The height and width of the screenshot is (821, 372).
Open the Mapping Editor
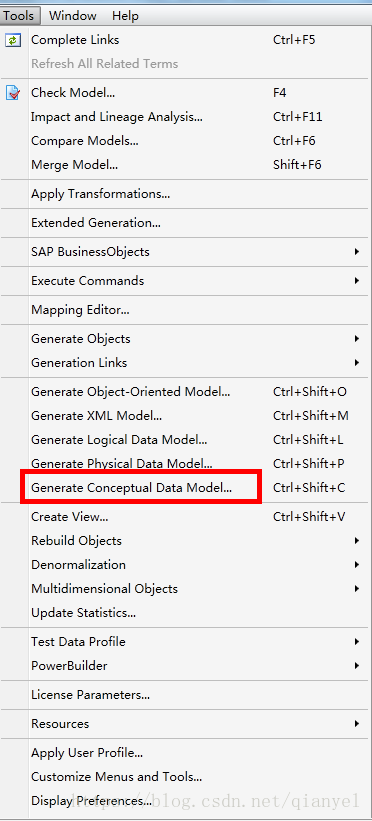tap(186, 310)
